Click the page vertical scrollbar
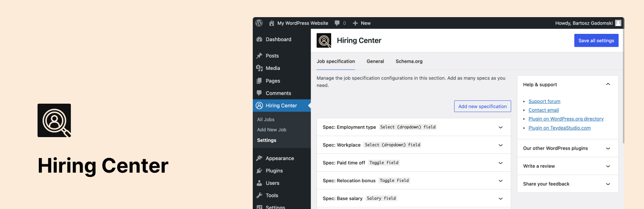The width and height of the screenshot is (644, 209). pos(623,86)
